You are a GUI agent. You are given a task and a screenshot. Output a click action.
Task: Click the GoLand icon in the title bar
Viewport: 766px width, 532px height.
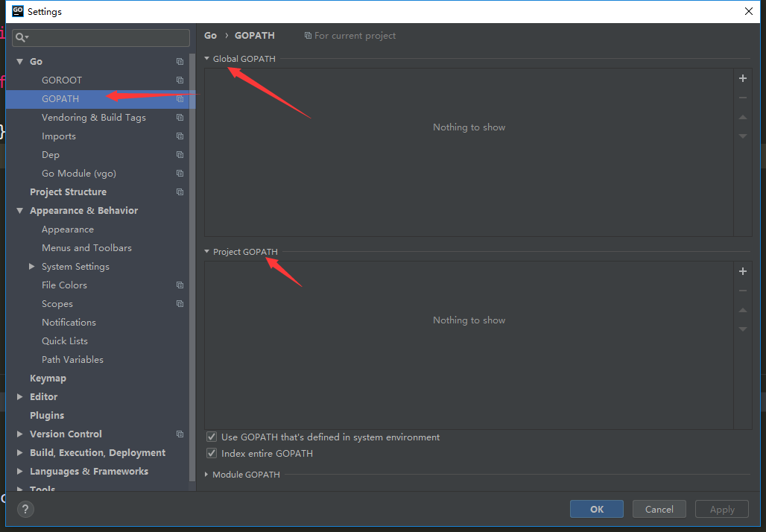18,11
